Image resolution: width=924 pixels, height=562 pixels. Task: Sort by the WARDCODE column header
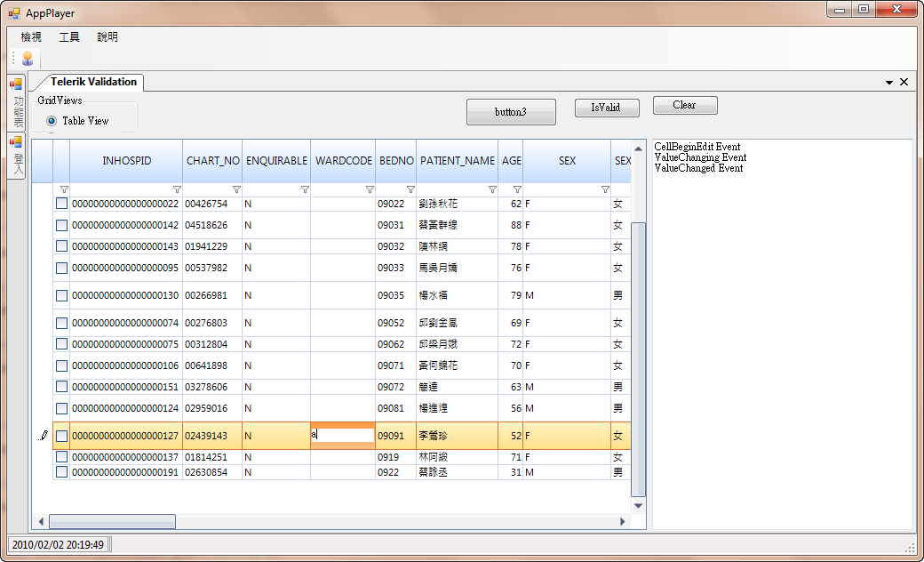(343, 160)
